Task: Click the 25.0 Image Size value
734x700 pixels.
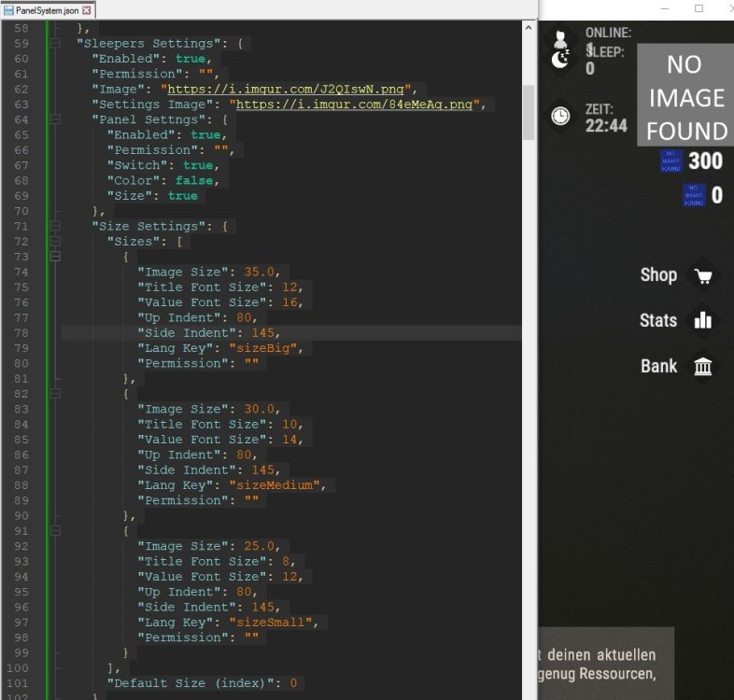Action: tap(259, 547)
